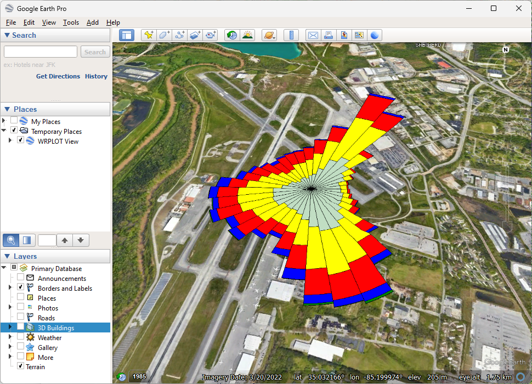Toggle sunlight across the landscape tool
The height and width of the screenshot is (384, 532).
coord(247,35)
